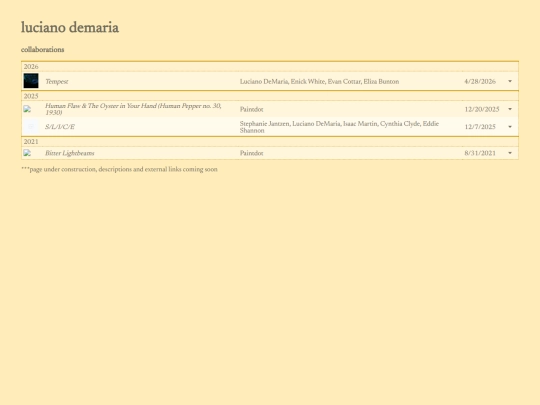Click the 2026 year group header
The width and height of the screenshot is (540, 405).
[x=270, y=66]
